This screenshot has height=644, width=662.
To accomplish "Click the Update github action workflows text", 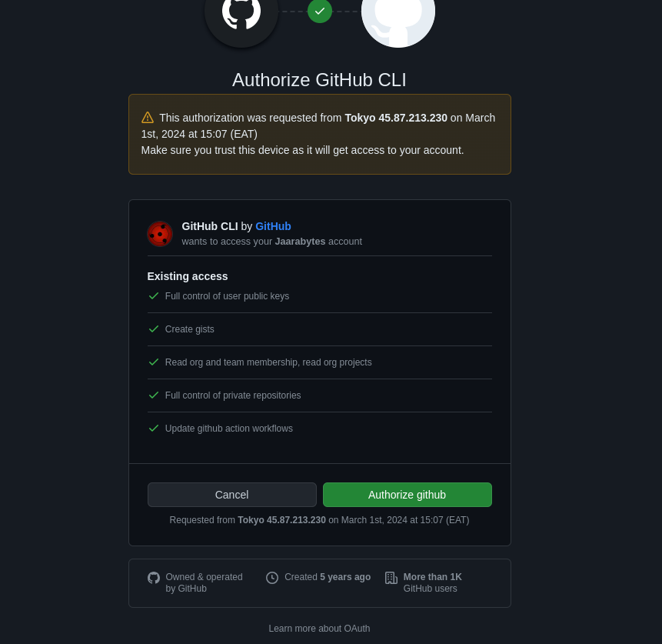I will coord(229,429).
